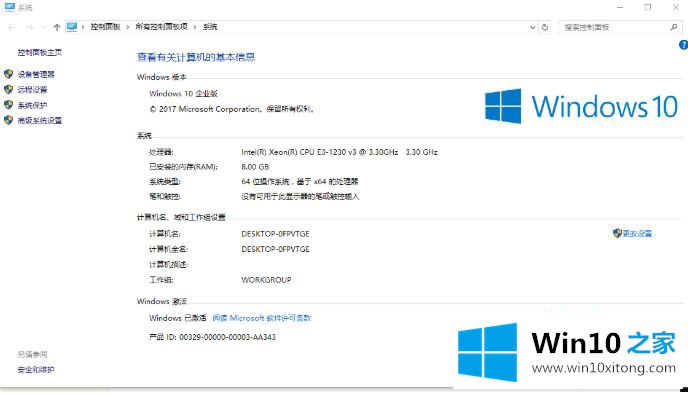Screen dimensions: 688x394
Task: Click full computer name next to 计算机全名
Action: 275,249
